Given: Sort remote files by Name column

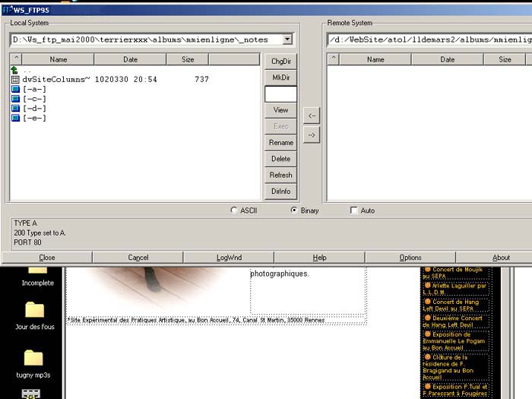Looking at the screenshot, I should [375, 59].
